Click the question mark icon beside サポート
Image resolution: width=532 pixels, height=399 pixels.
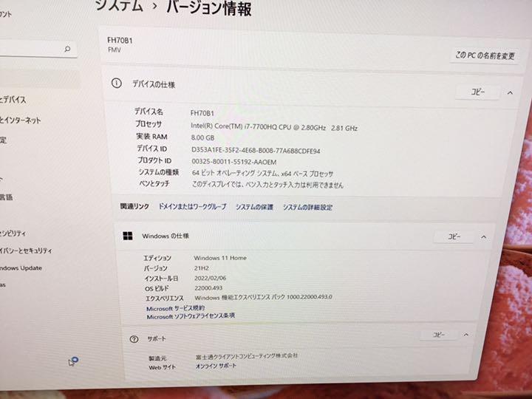click(134, 339)
